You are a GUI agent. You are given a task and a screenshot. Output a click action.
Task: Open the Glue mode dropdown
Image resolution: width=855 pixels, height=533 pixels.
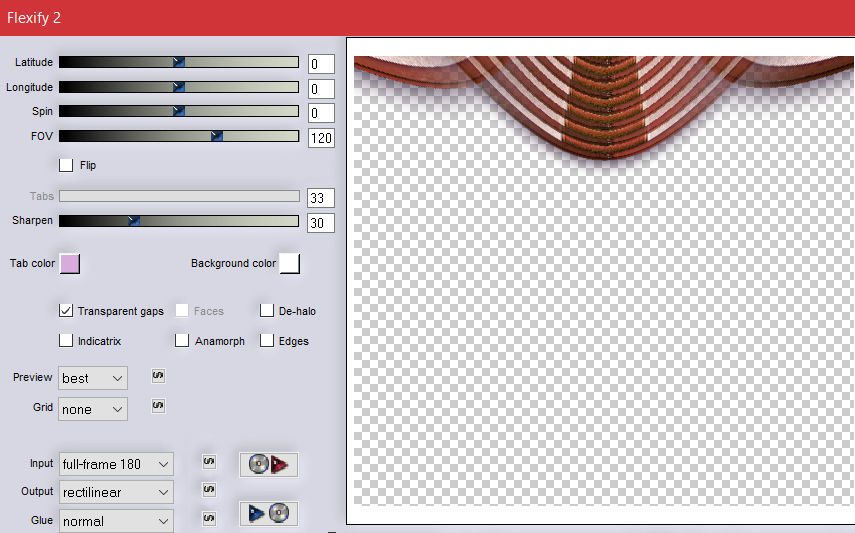(x=116, y=521)
